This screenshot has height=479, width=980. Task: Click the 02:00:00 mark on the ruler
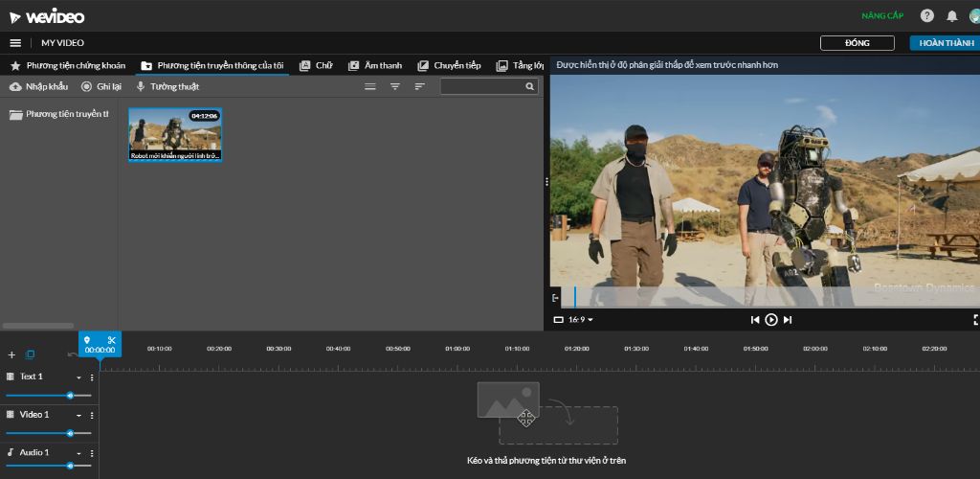[x=815, y=349]
